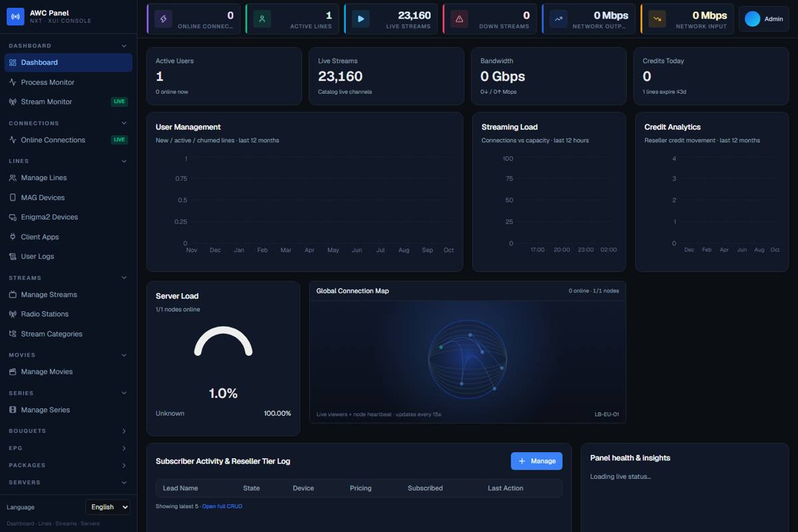798x532 pixels.
Task: Click the LB-EU-01 node label
Action: pyautogui.click(x=606, y=414)
